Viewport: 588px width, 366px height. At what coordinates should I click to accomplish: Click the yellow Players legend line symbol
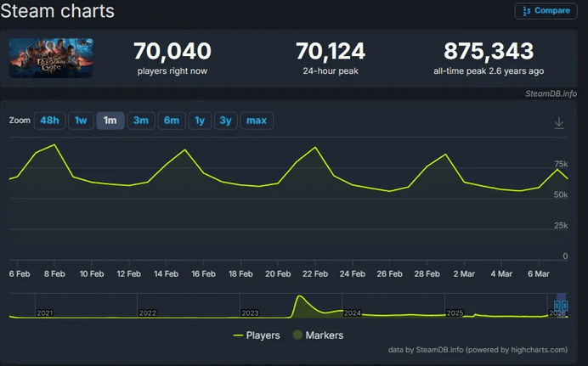click(x=237, y=335)
